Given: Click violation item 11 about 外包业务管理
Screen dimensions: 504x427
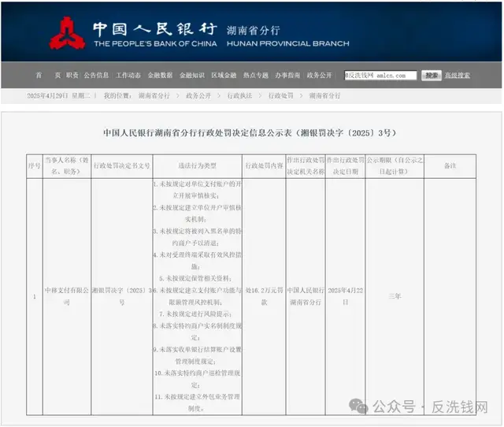Looking at the screenshot, I should click(x=198, y=403).
